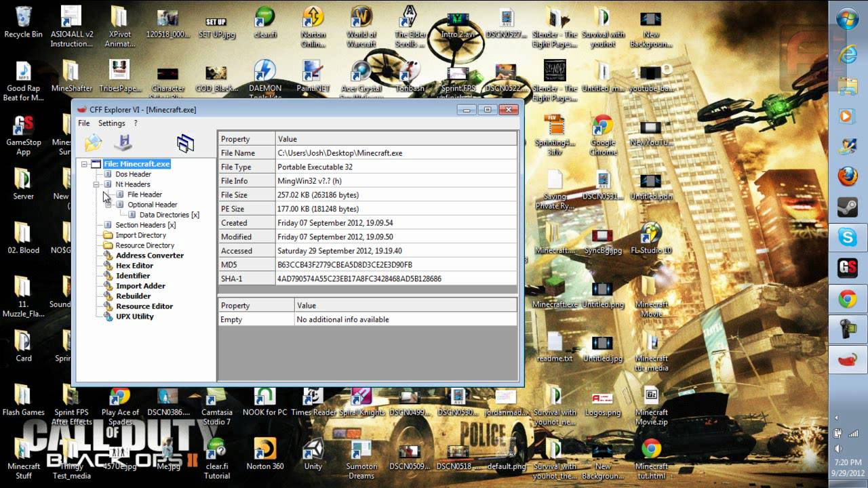868x488 pixels.
Task: Select the MD5 hash value cell
Action: tap(396, 264)
